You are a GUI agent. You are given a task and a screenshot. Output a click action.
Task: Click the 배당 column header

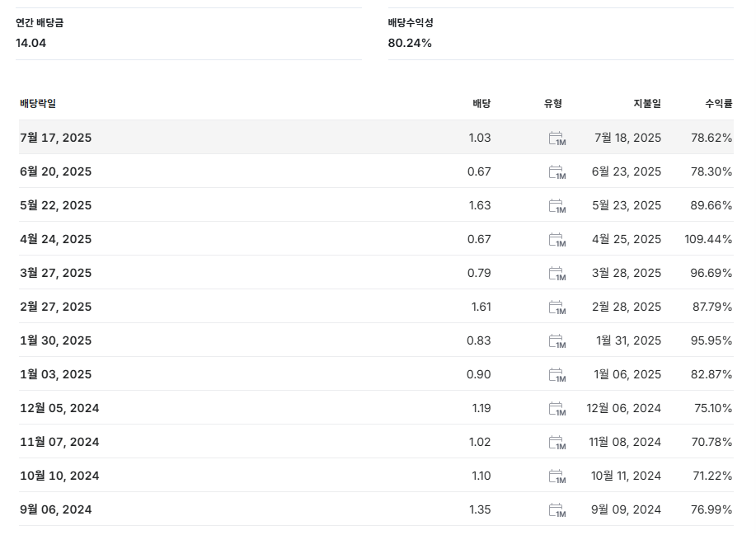tap(481, 103)
